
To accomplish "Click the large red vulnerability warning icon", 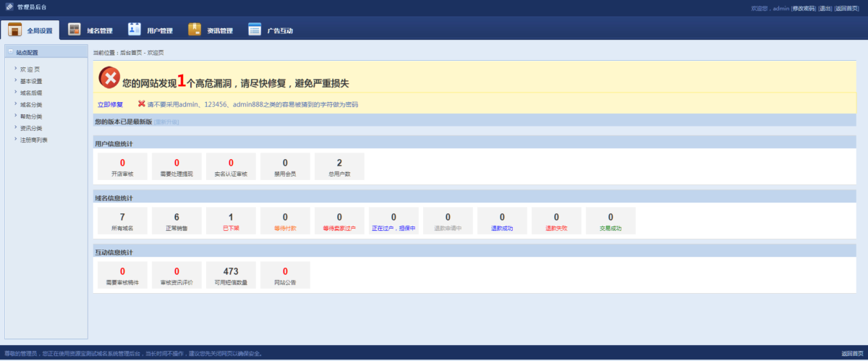I will tap(109, 77).
